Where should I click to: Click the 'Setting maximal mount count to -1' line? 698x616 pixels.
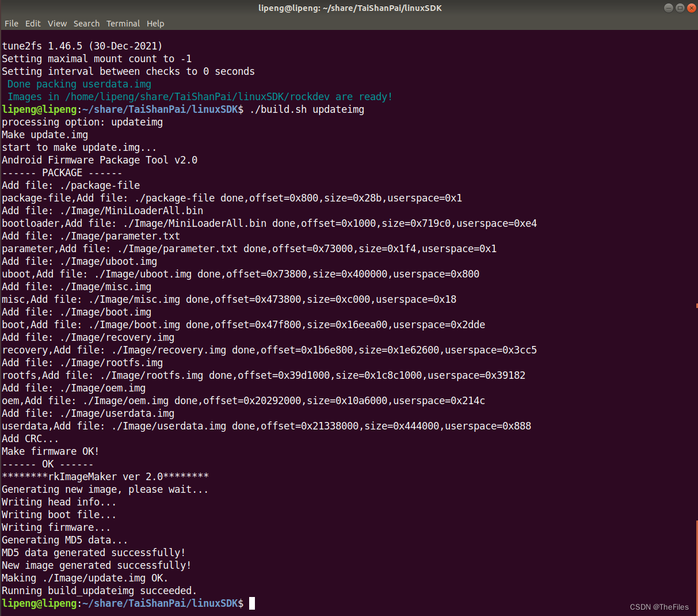[97, 59]
